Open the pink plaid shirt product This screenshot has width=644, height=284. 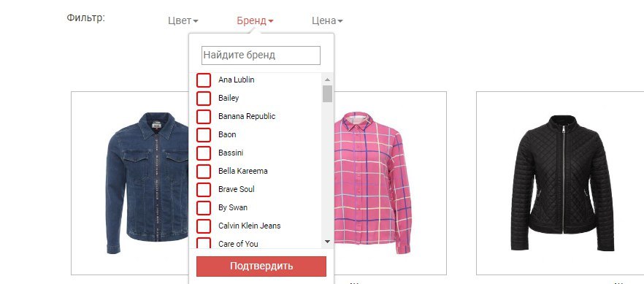point(390,183)
